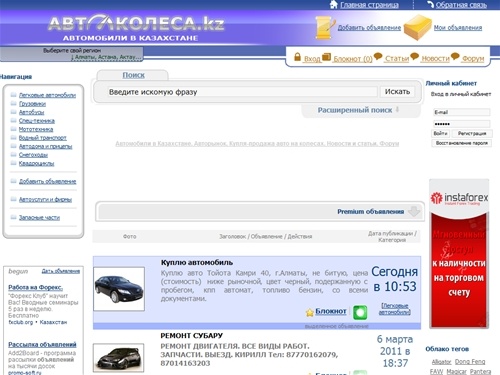Focus the E-mail input field
The width and height of the screenshot is (500, 375).
[x=461, y=112]
